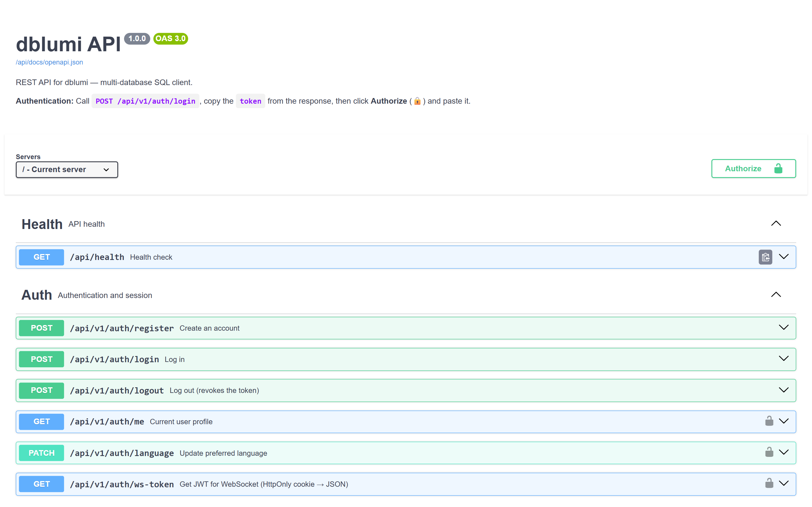Click the lock icon on /api/v1/auth/ws-token row
The image size is (812, 507).
pos(769,483)
